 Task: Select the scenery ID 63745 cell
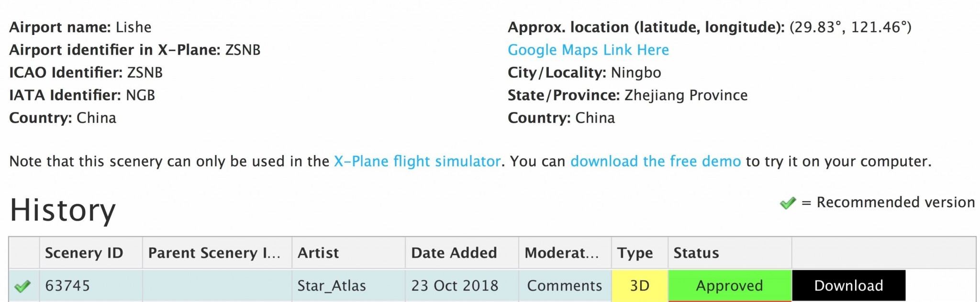coord(91,286)
